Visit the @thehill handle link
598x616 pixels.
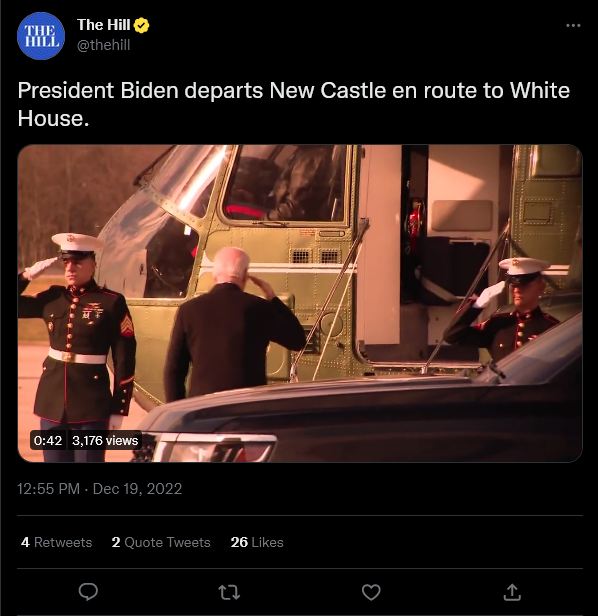pos(103,45)
